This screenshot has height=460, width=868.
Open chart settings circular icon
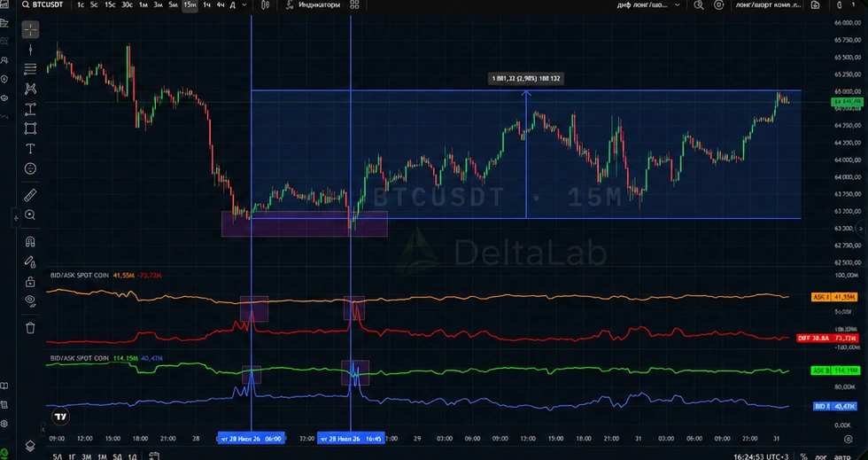(x=719, y=5)
